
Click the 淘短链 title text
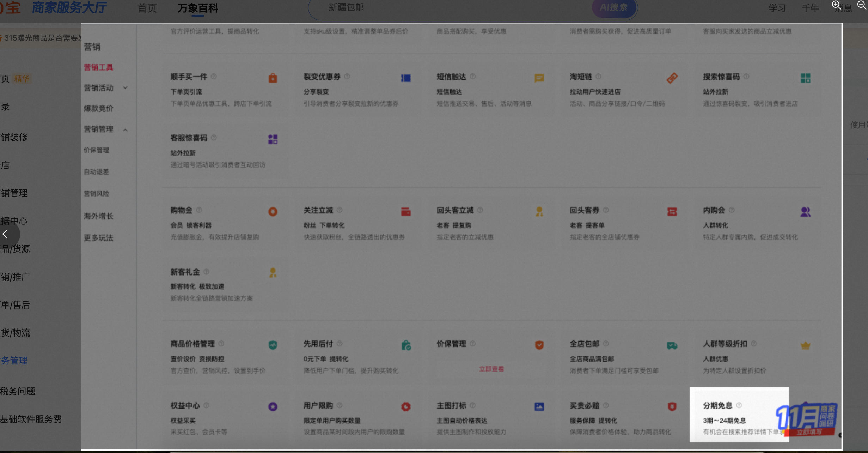(581, 77)
